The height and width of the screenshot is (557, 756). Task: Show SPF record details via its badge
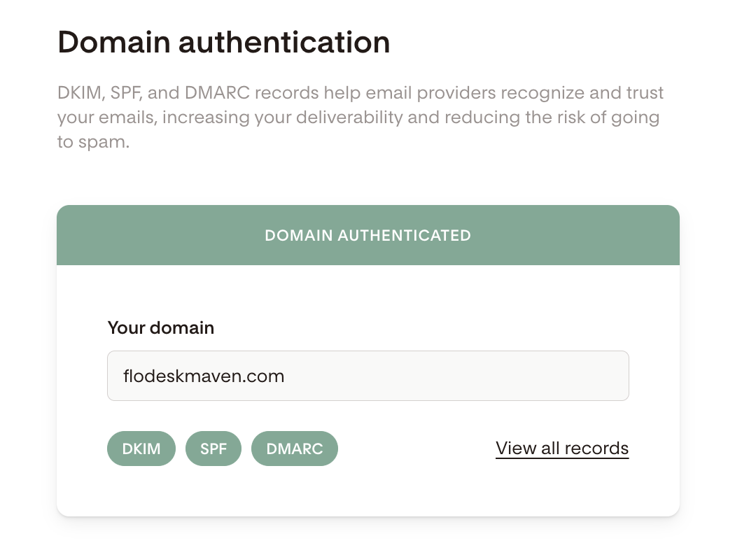[x=213, y=449]
